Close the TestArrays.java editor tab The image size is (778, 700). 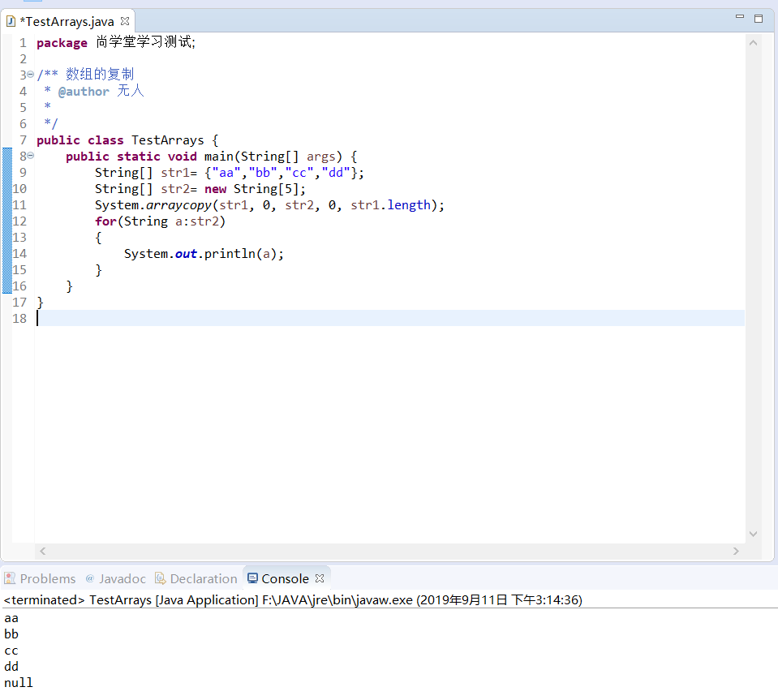(x=125, y=21)
